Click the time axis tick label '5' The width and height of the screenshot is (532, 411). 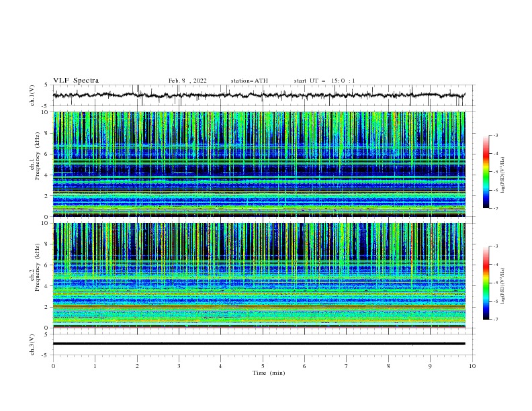(263, 366)
